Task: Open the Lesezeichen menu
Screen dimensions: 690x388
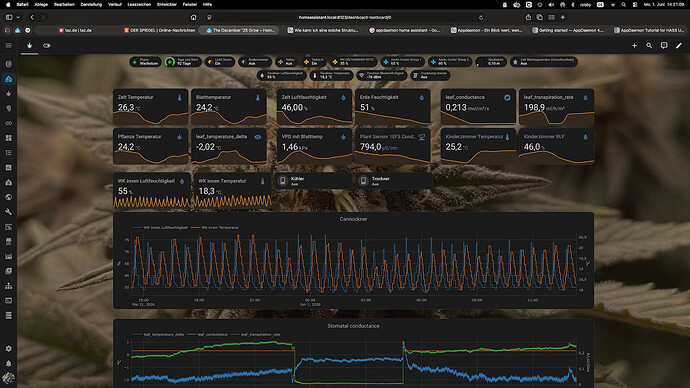Action: tap(139, 4)
